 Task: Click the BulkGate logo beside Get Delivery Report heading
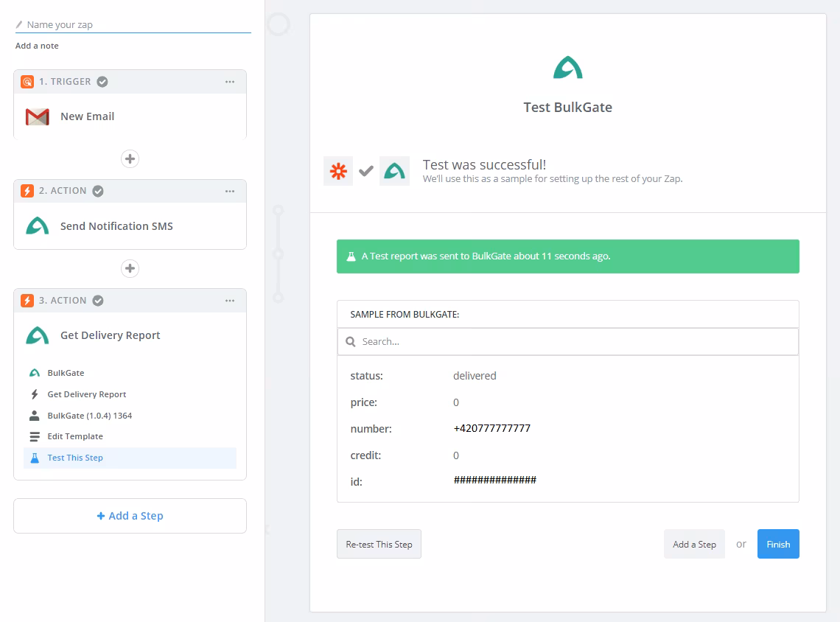pos(38,335)
